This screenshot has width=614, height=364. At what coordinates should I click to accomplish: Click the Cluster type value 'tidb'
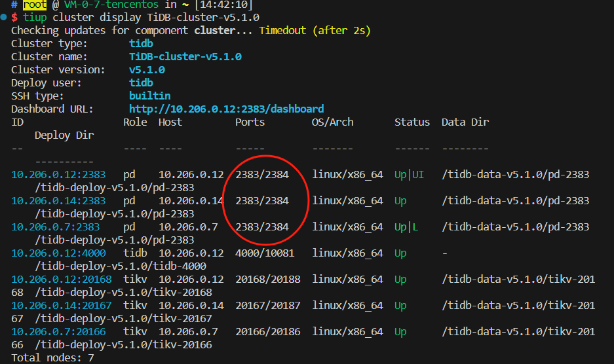(x=141, y=43)
